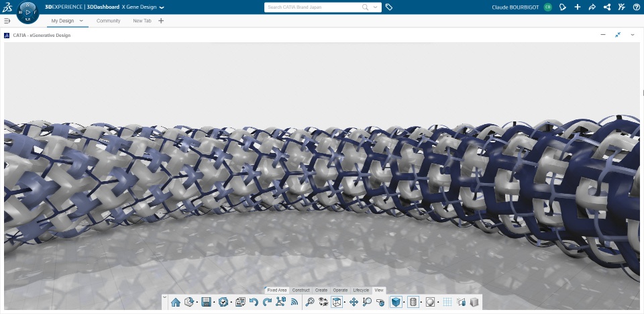The height and width of the screenshot is (314, 644).
Task: Open search options dropdown arrow
Action: click(x=375, y=7)
